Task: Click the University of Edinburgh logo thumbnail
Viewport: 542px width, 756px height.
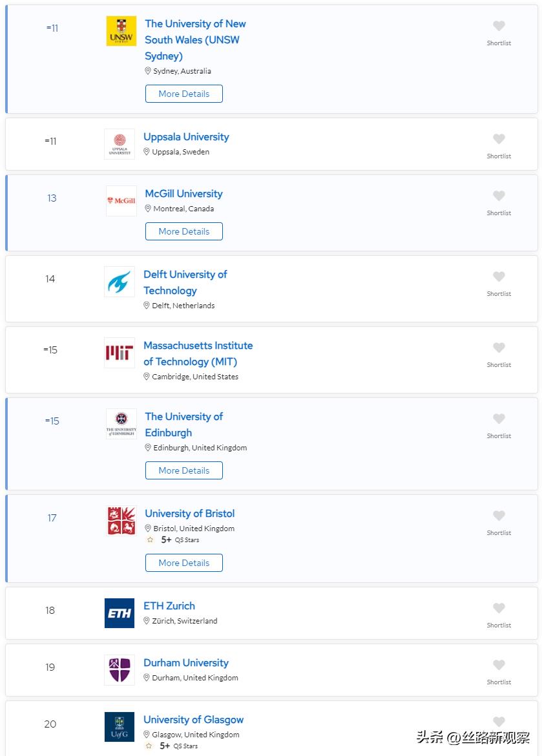Action: (121, 424)
